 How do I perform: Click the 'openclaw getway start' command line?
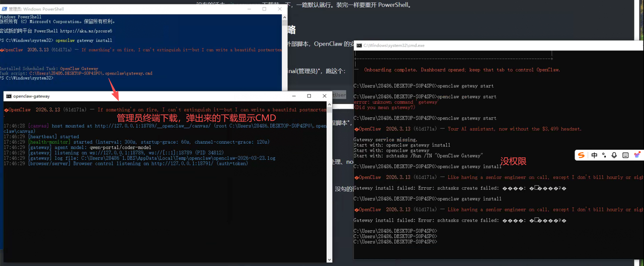pos(424,86)
